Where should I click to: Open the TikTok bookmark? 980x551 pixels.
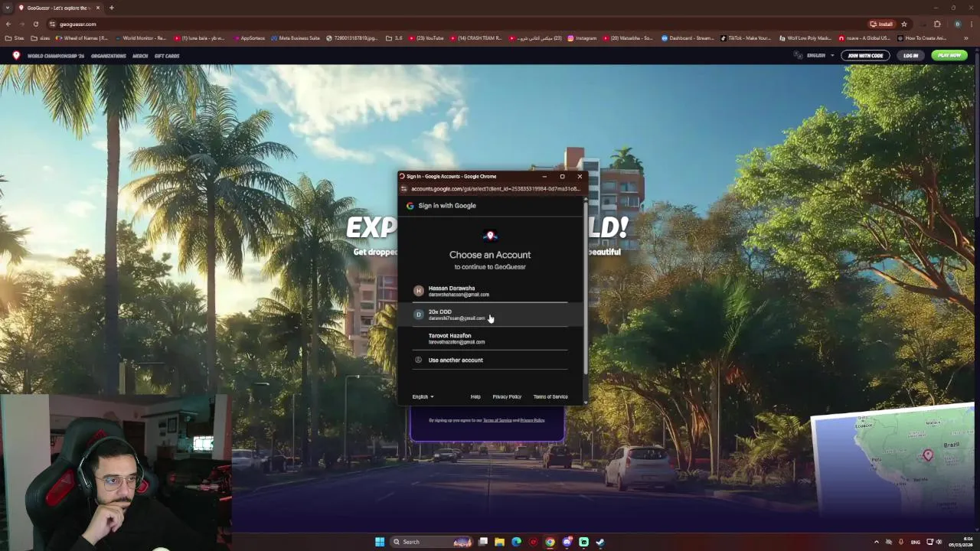click(746, 37)
